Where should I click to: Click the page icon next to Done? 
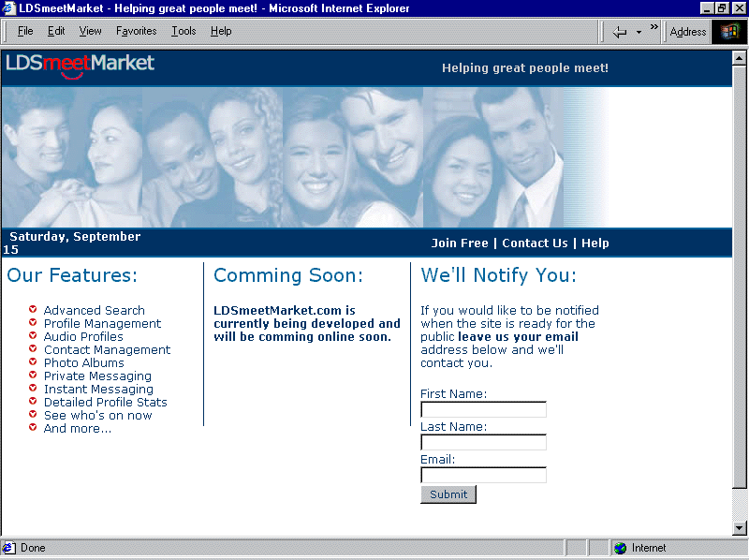coord(8,548)
